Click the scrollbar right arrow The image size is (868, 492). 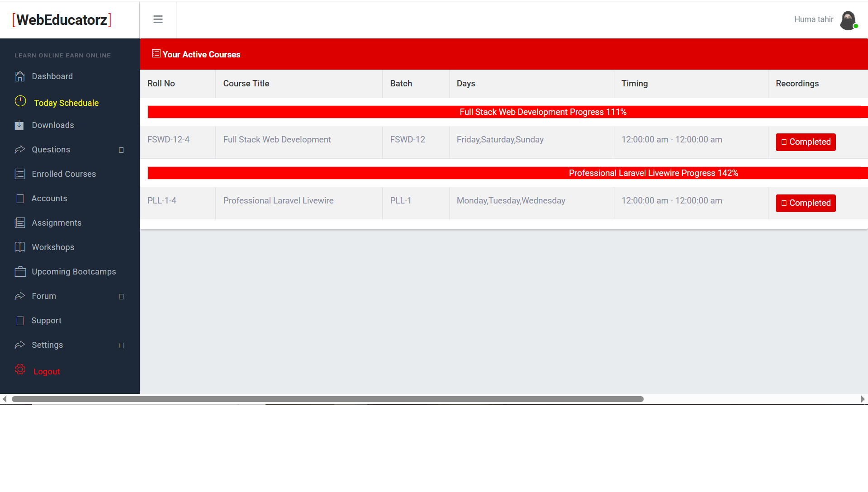(863, 399)
